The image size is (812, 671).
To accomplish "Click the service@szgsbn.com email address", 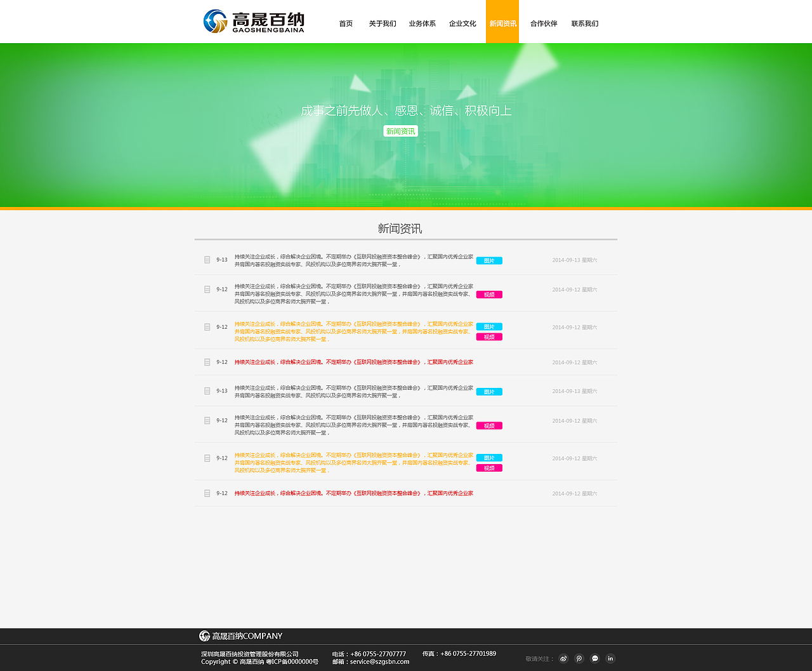I will tap(379, 661).
